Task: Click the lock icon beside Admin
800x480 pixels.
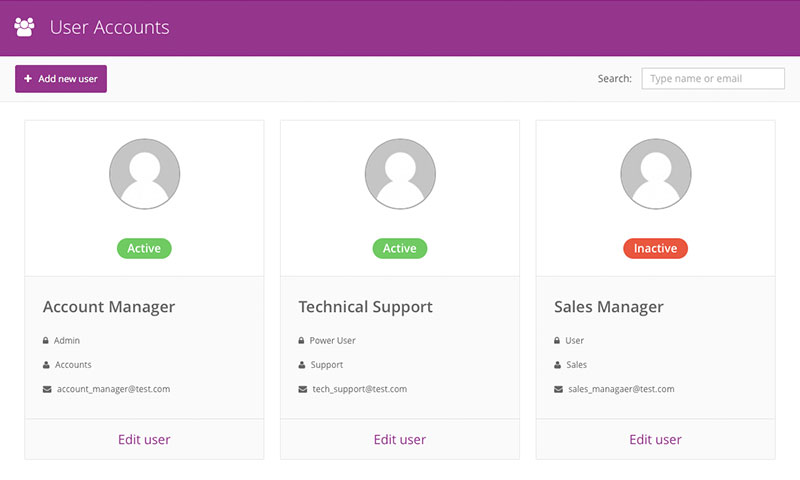Action: (45, 340)
